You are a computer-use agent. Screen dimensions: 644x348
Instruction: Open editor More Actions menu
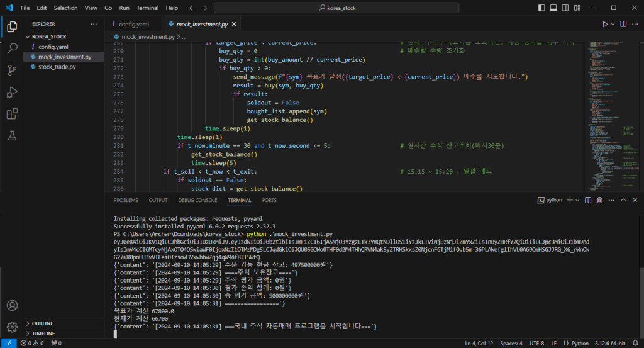coord(635,25)
